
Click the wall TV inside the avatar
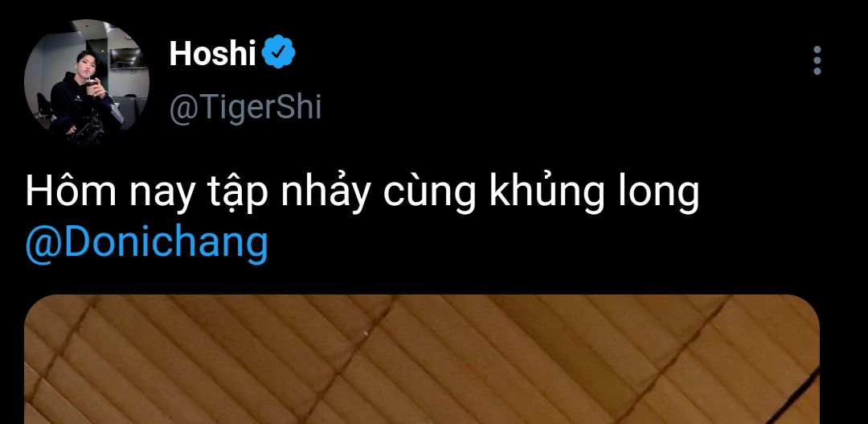pos(128,58)
